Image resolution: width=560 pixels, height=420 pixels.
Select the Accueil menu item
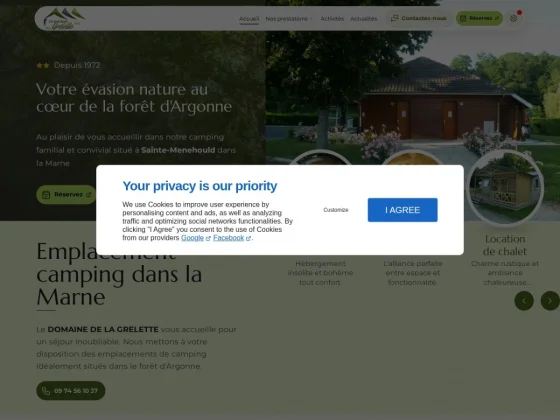(249, 19)
